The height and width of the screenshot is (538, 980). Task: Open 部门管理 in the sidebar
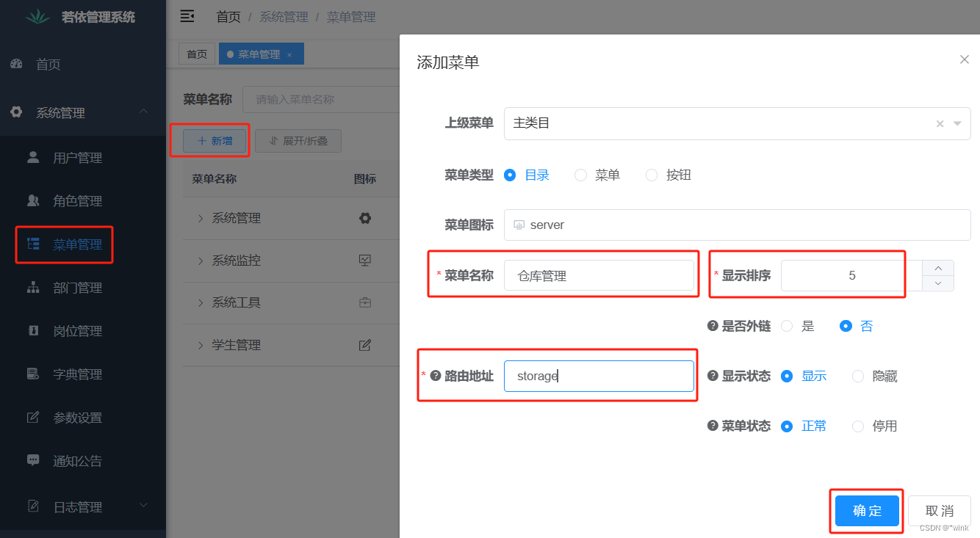click(x=83, y=287)
